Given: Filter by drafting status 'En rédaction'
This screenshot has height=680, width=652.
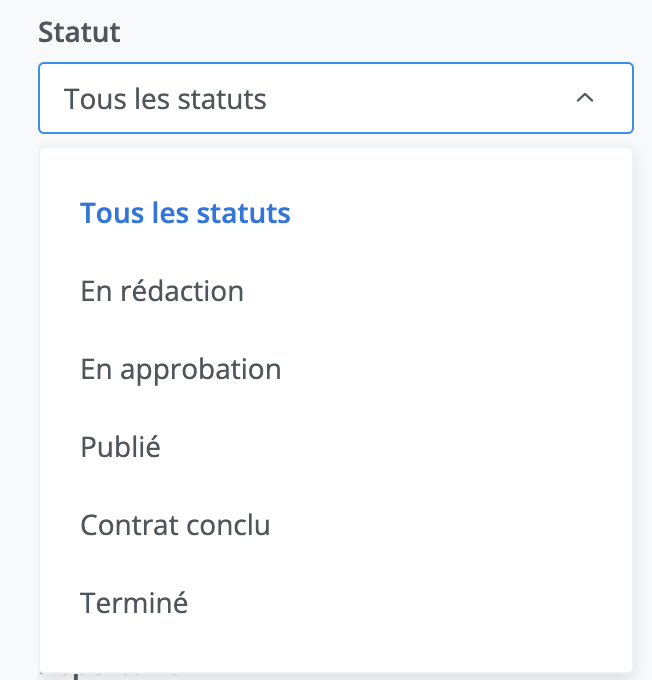Looking at the screenshot, I should click(x=162, y=291).
